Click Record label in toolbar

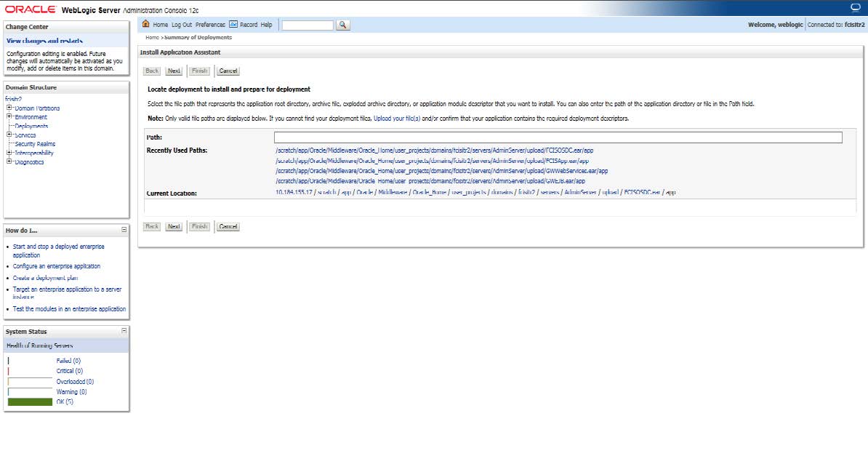click(249, 25)
